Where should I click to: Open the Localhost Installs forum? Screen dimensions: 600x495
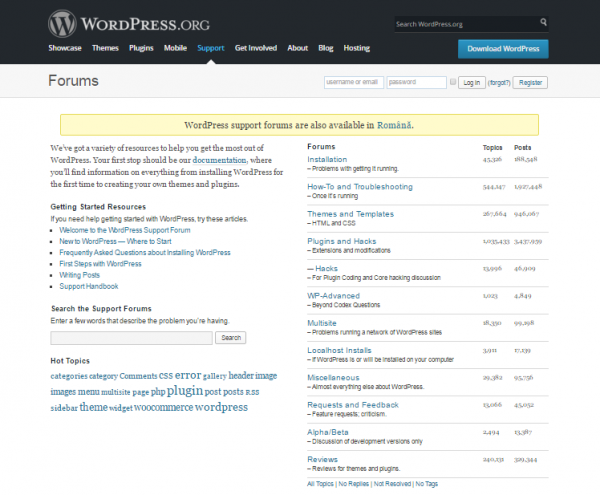(339, 350)
